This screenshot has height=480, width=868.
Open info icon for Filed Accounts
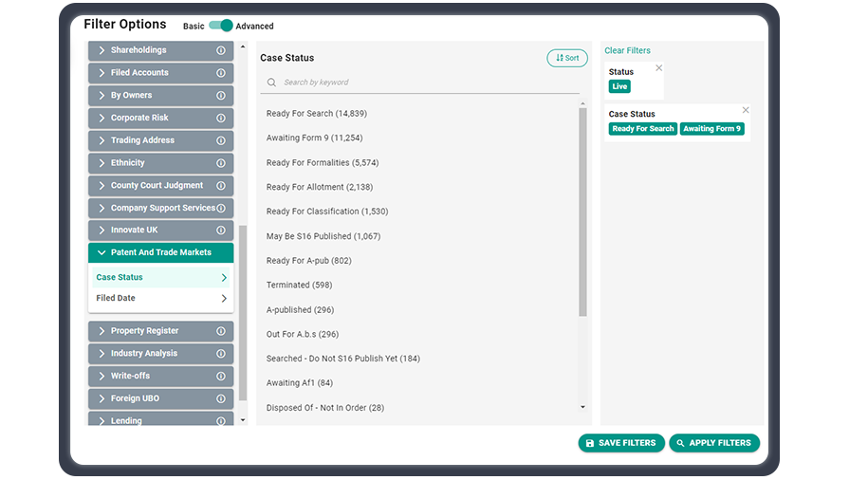click(221, 73)
